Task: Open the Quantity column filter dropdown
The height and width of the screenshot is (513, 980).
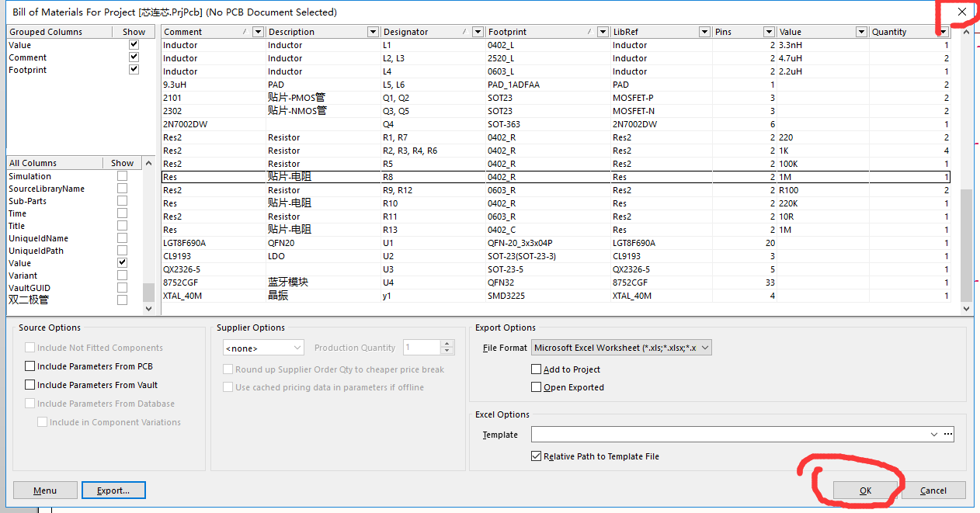Action: tap(944, 32)
